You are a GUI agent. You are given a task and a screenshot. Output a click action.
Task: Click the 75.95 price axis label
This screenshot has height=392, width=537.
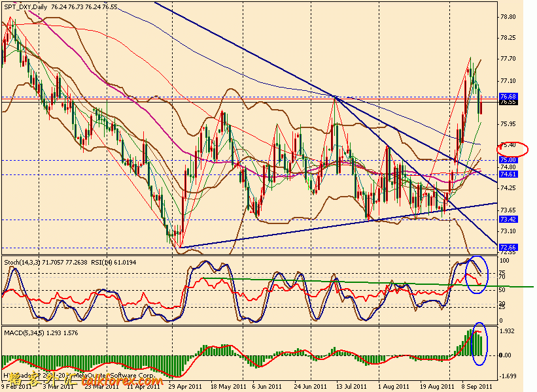tap(508, 124)
